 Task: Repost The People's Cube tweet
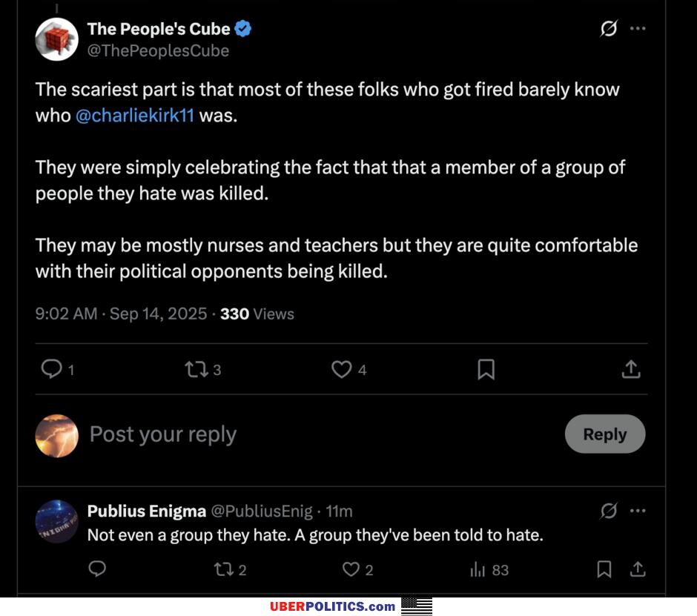tap(196, 369)
